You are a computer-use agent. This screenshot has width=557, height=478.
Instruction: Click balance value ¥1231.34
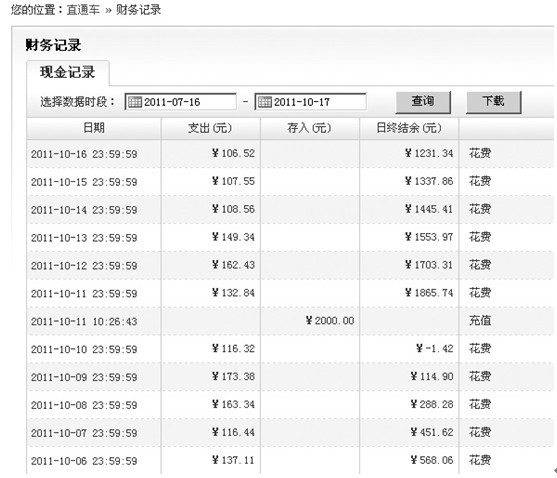[x=429, y=153]
